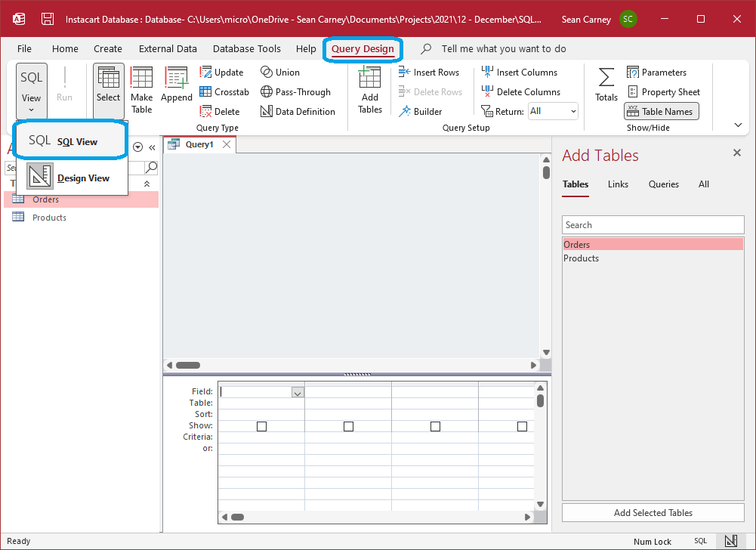Toggle the Table Names button
This screenshot has width=756, height=550.
pos(661,111)
